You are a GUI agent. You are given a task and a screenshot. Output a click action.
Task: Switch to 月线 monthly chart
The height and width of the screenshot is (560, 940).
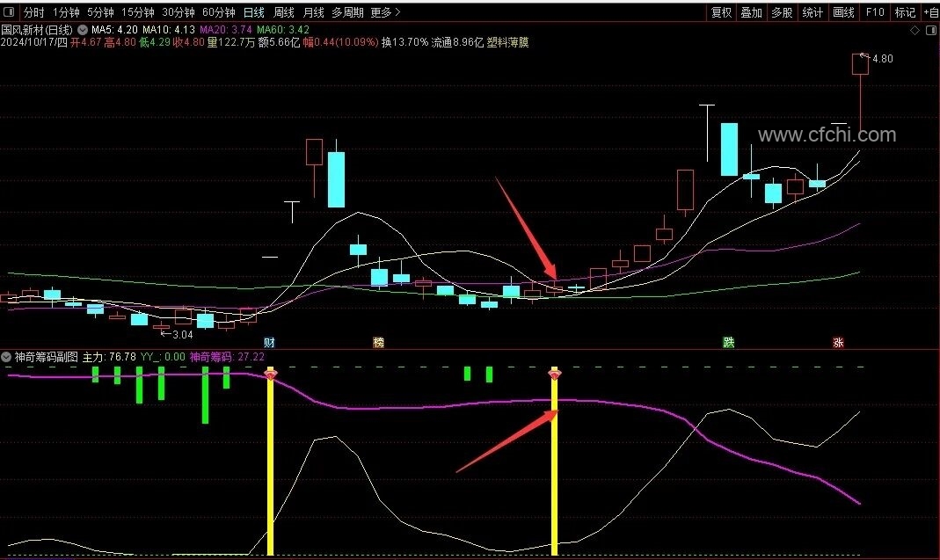point(314,12)
